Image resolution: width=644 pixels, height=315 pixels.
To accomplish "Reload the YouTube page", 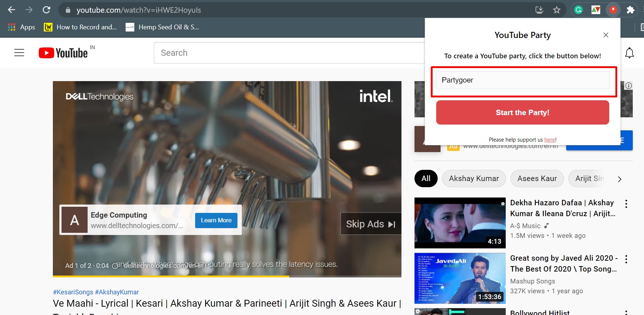I will coord(46,10).
